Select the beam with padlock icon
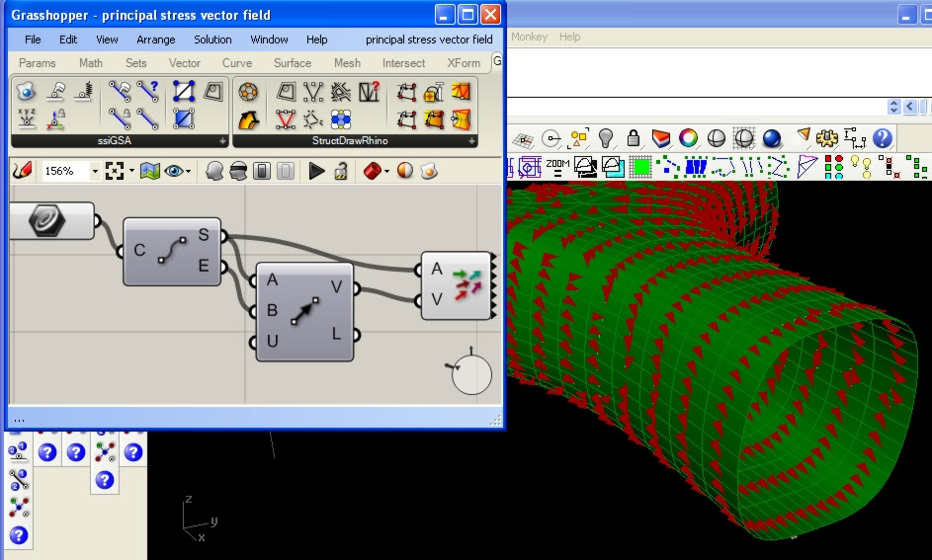The width and height of the screenshot is (932, 560). [120, 119]
